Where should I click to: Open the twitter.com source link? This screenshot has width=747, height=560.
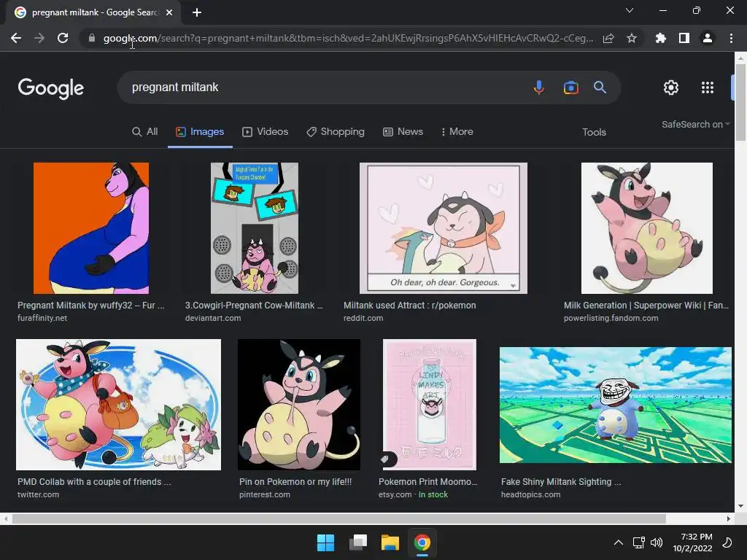(38, 495)
